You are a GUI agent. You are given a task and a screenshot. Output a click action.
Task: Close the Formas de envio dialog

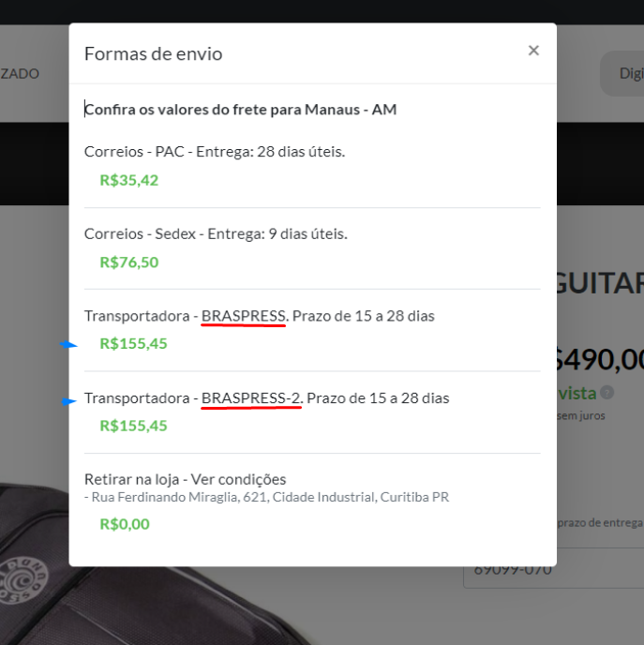[533, 51]
